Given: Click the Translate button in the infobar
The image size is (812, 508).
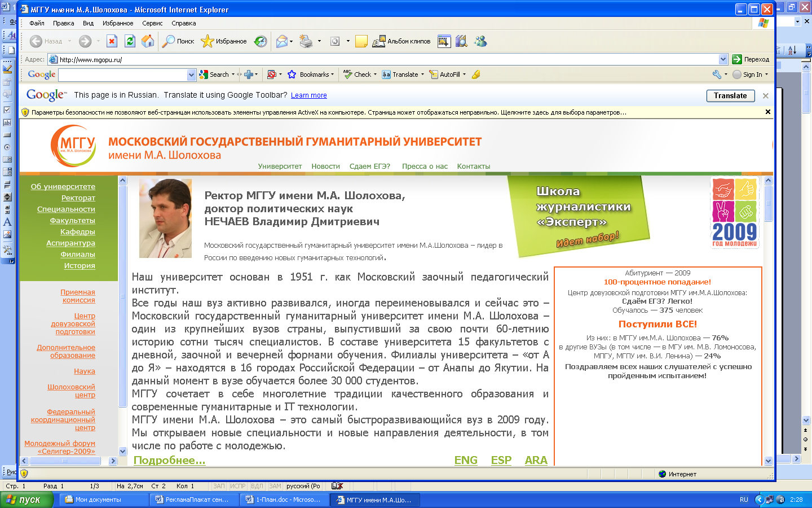Looking at the screenshot, I should point(730,96).
